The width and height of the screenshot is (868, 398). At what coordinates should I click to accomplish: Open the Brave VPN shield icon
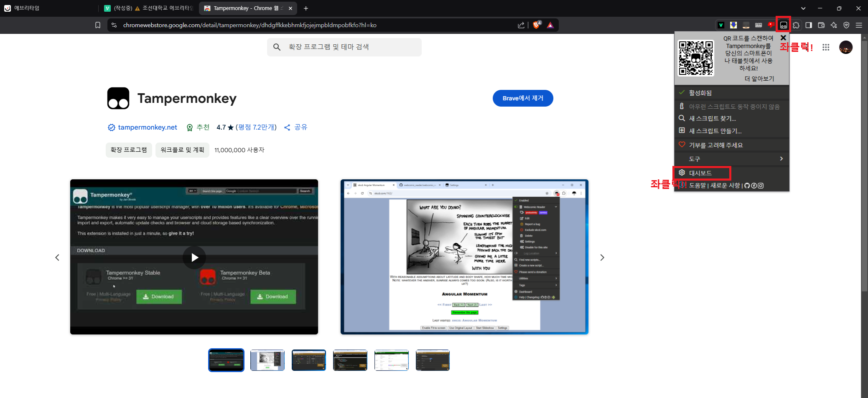click(x=846, y=25)
